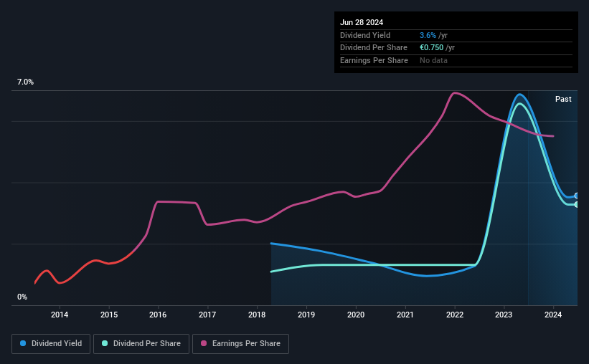This screenshot has width=589, height=364.
Task: Select the 2022 x-axis label
Action: coord(455,315)
